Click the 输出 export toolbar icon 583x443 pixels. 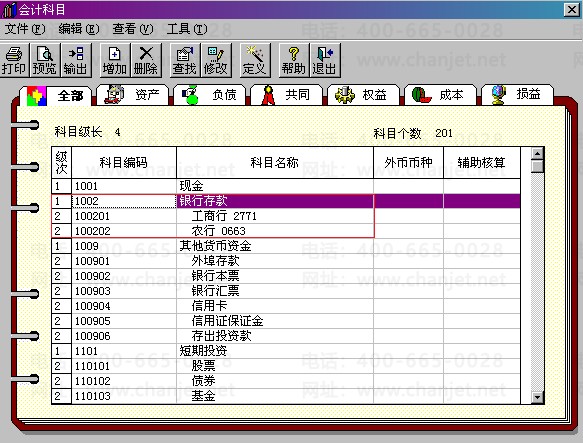tap(75, 61)
